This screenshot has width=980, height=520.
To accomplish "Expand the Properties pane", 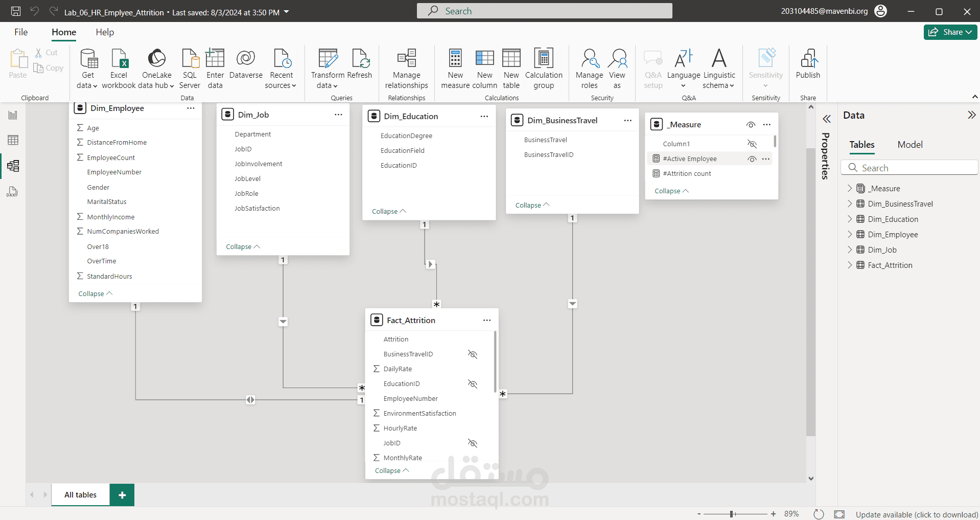I will click(x=826, y=119).
